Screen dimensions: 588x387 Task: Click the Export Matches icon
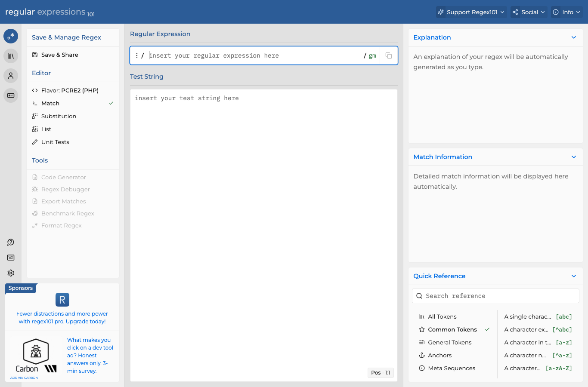35,201
